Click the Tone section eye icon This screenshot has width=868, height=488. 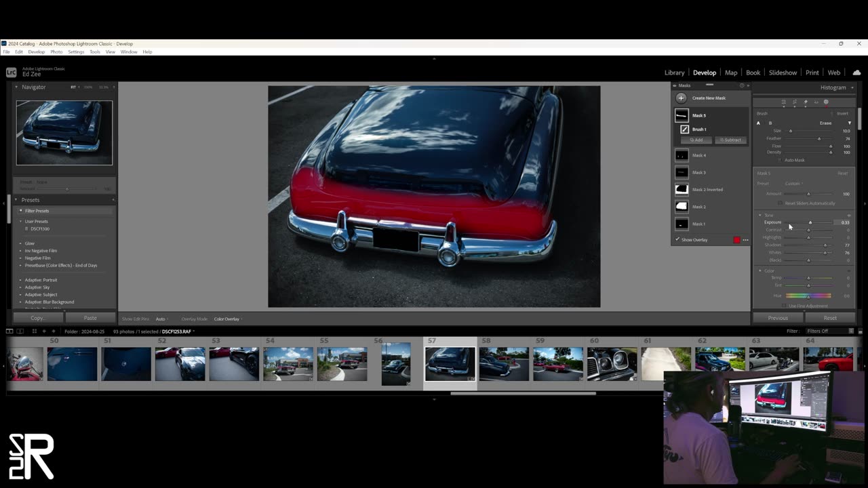[x=848, y=215]
